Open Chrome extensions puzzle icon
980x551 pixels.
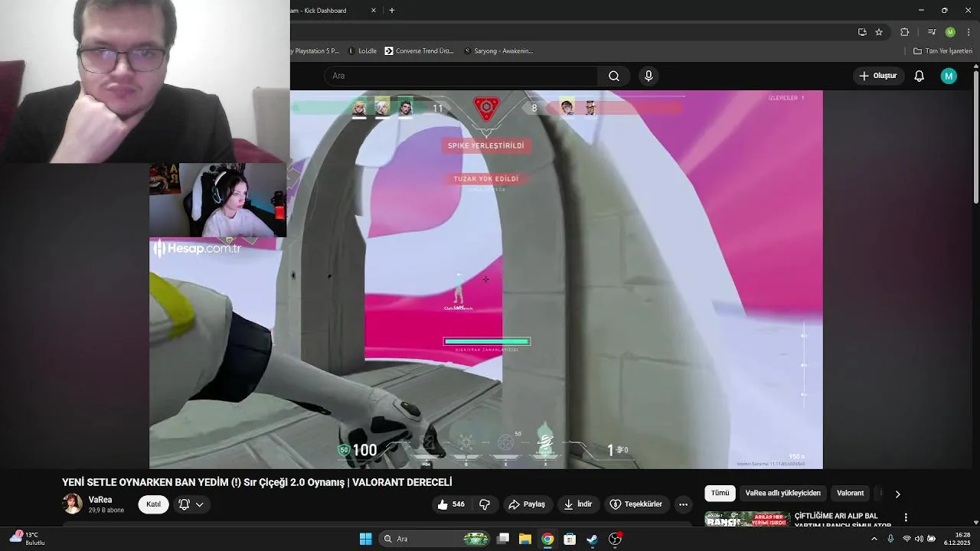pos(905,32)
